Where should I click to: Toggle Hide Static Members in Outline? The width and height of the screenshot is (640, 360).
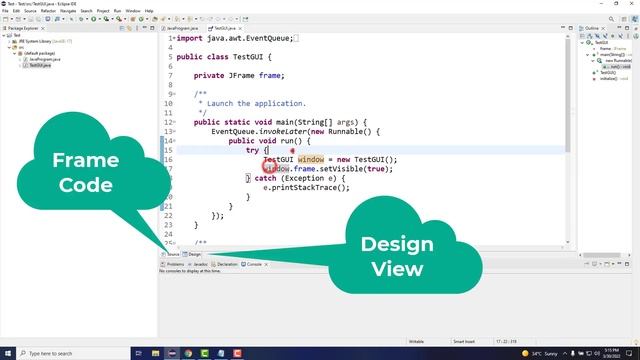(605, 36)
